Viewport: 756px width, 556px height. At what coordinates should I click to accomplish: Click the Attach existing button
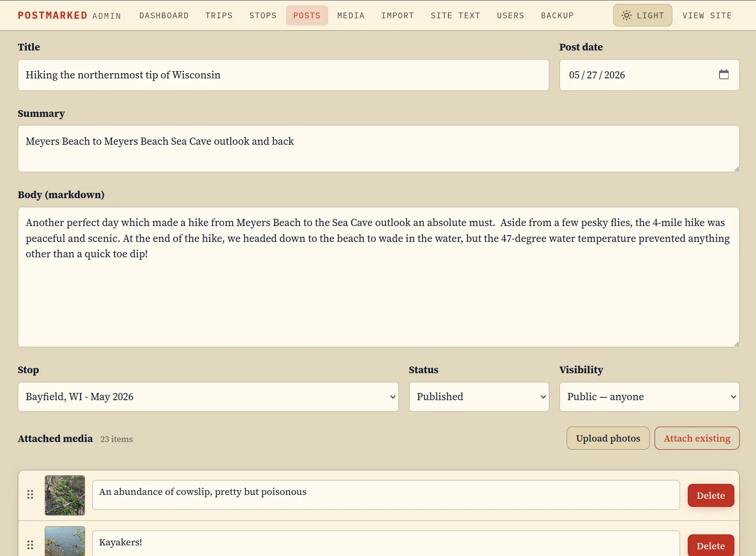point(697,438)
